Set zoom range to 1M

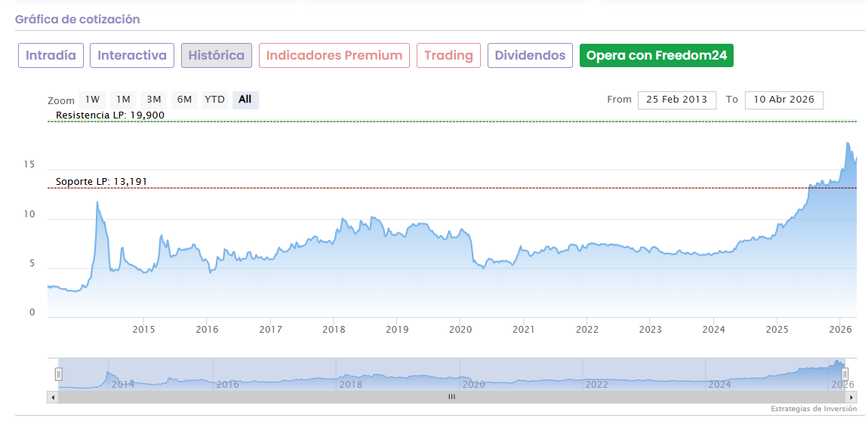click(x=123, y=100)
